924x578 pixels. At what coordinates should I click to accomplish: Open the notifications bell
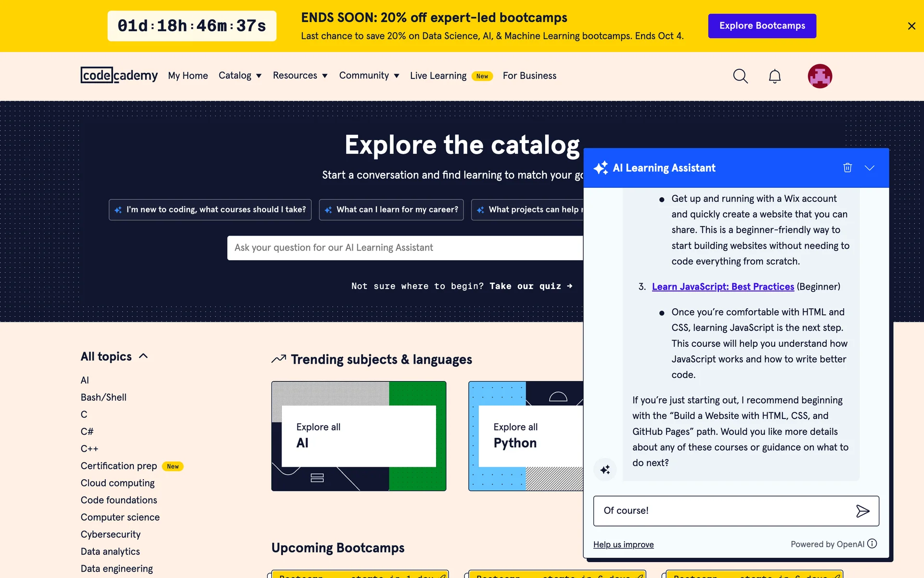774,76
